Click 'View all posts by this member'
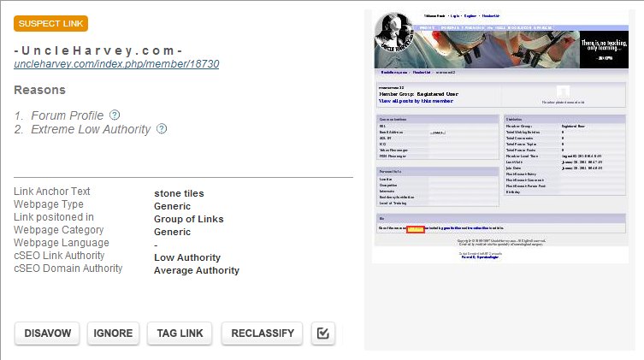The height and width of the screenshot is (360, 644). (416, 101)
